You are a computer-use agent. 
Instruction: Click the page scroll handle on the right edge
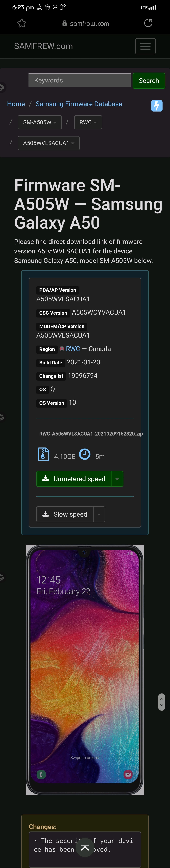[x=162, y=702]
